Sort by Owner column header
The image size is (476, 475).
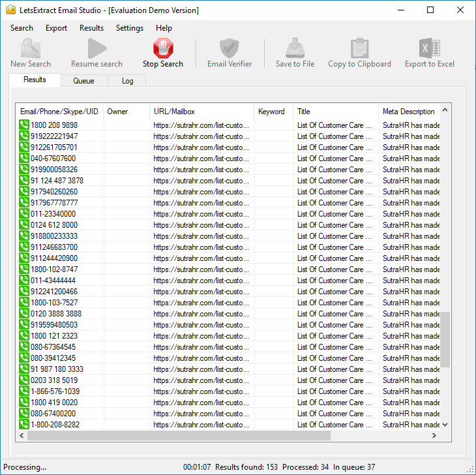coord(126,112)
